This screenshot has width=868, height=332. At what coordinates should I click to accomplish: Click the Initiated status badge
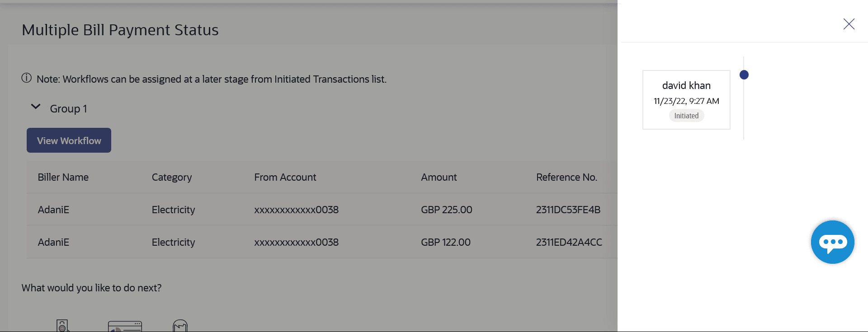click(x=686, y=116)
